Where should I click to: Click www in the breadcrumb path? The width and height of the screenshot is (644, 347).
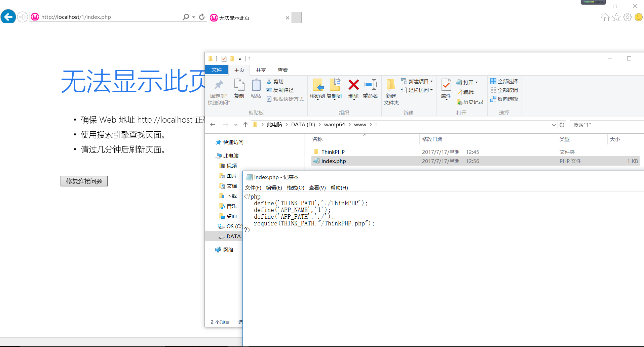[x=360, y=125]
